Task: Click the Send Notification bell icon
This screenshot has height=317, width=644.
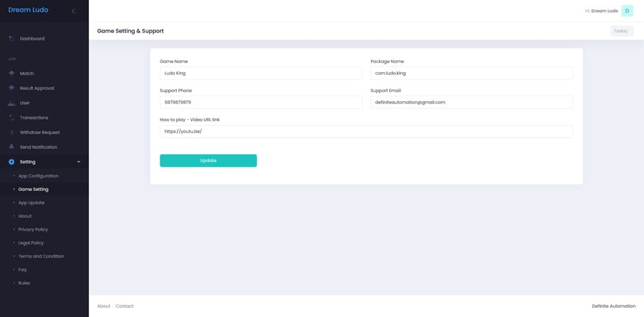Action: 12,147
